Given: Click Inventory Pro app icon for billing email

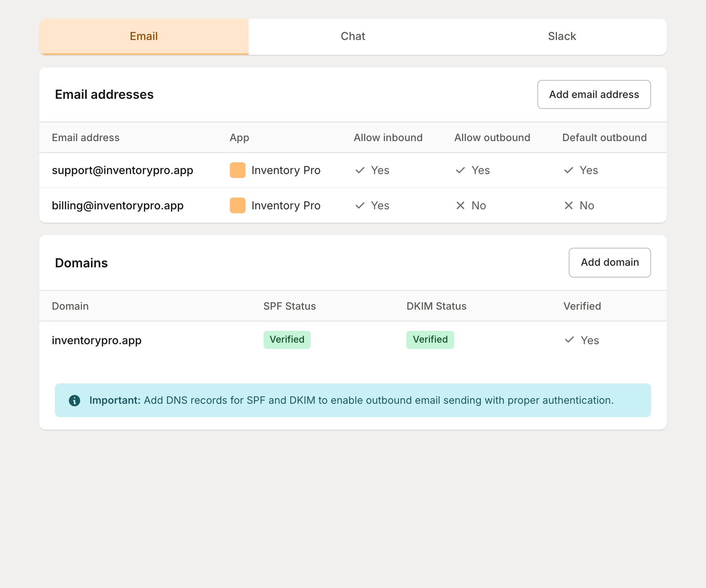Looking at the screenshot, I should coord(238,205).
